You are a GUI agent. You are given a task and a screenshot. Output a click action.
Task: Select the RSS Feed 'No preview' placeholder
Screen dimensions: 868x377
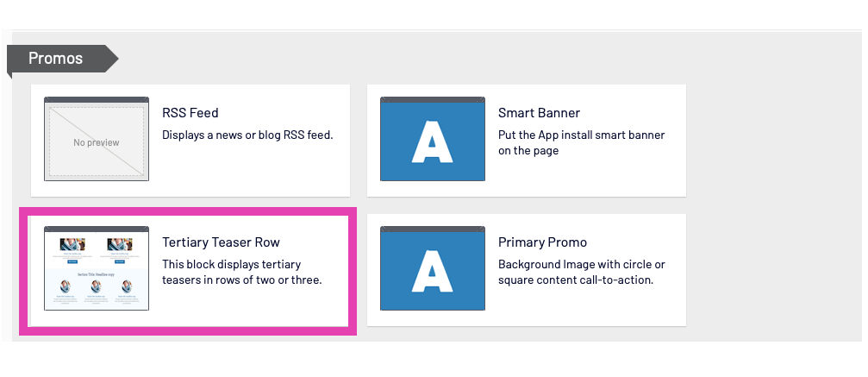click(96, 141)
